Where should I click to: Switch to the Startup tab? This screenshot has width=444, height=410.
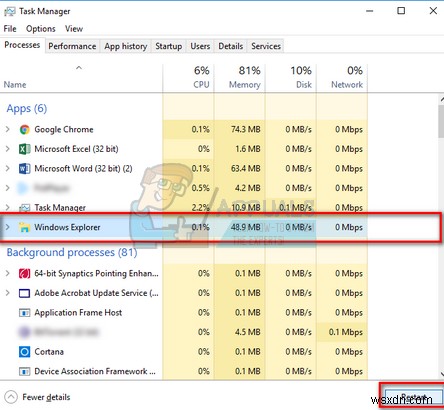click(169, 46)
